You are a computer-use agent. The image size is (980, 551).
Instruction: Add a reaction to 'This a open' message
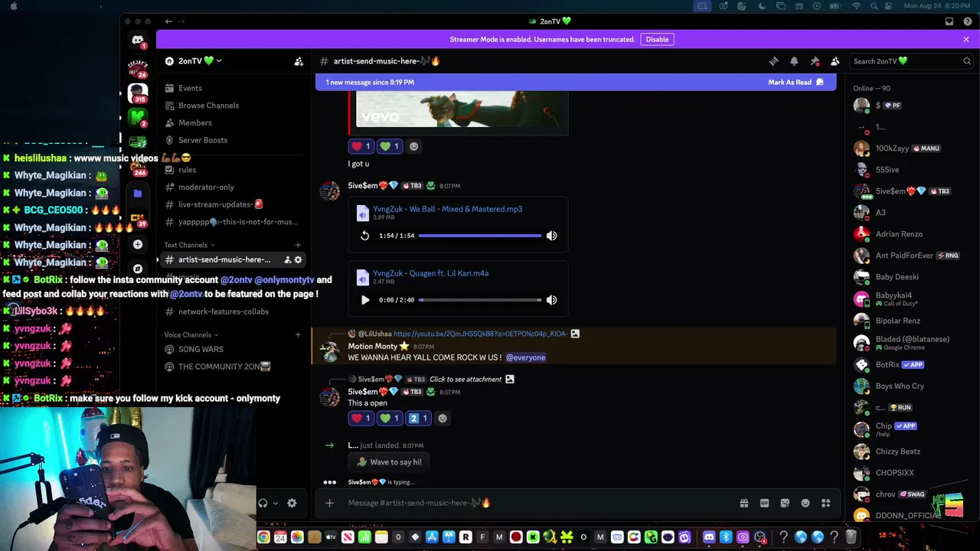(x=442, y=418)
